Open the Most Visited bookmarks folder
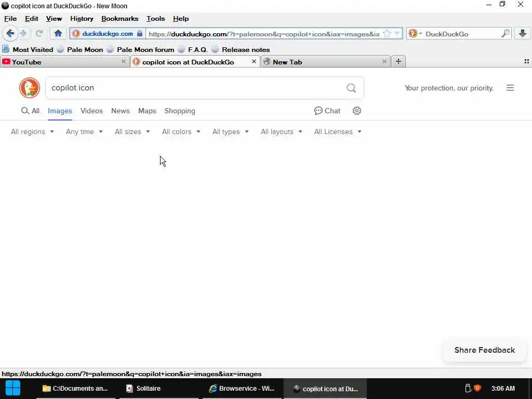532x399 pixels. click(28, 49)
